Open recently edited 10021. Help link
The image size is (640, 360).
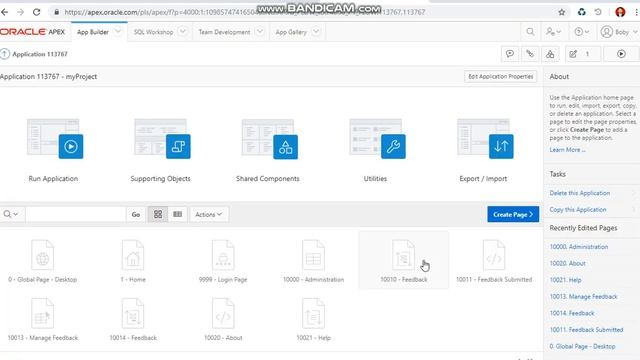tap(565, 280)
